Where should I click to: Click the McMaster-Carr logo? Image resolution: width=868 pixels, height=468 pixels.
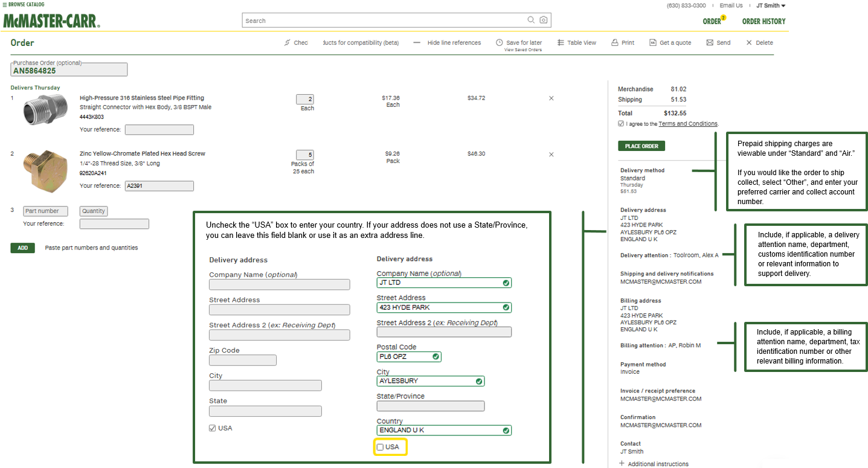point(51,21)
